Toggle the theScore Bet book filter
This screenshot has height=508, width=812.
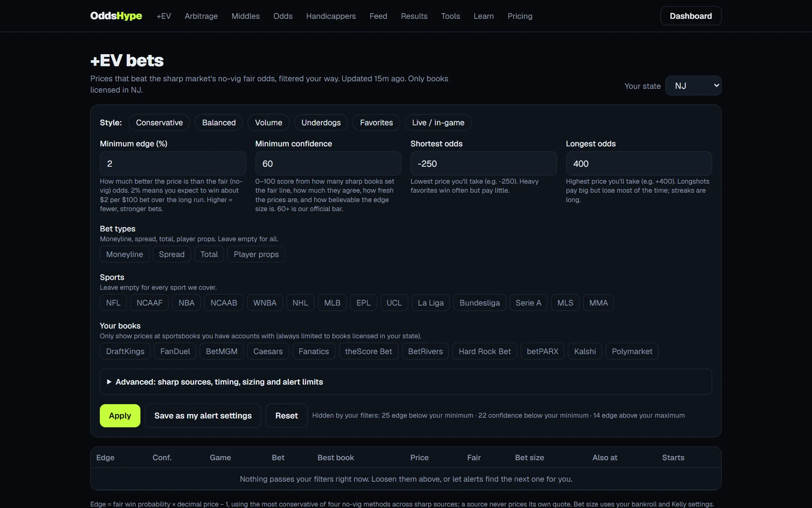tap(368, 351)
